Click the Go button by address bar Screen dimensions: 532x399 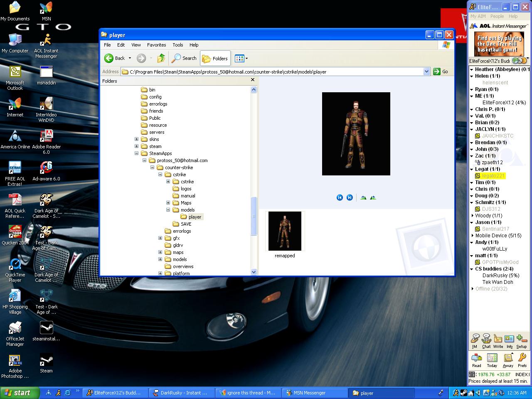click(x=441, y=71)
